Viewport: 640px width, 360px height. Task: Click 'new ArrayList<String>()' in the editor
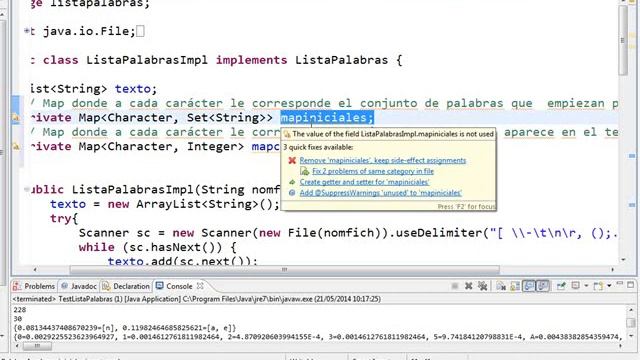point(193,204)
